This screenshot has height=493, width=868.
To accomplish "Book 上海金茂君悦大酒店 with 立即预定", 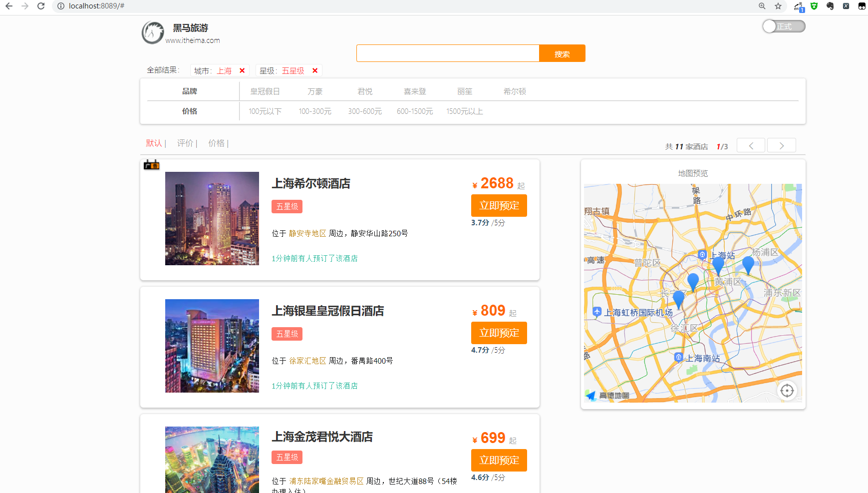I will (x=499, y=460).
